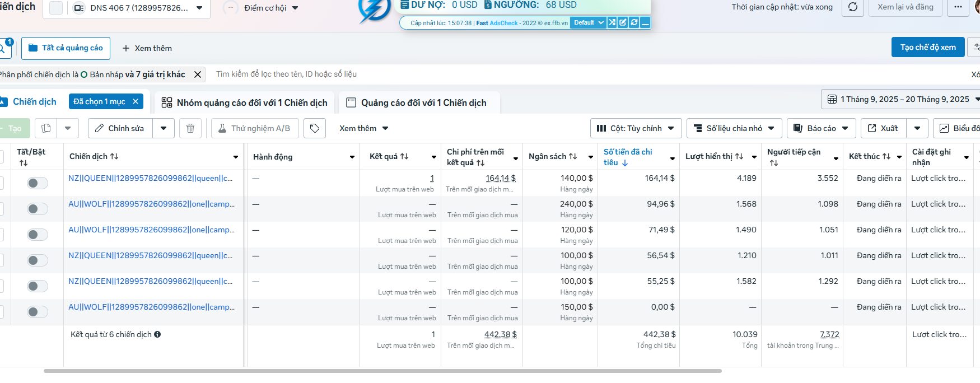Open the three-dots more options menu
This screenshot has width=980, height=383.
tap(958, 7)
